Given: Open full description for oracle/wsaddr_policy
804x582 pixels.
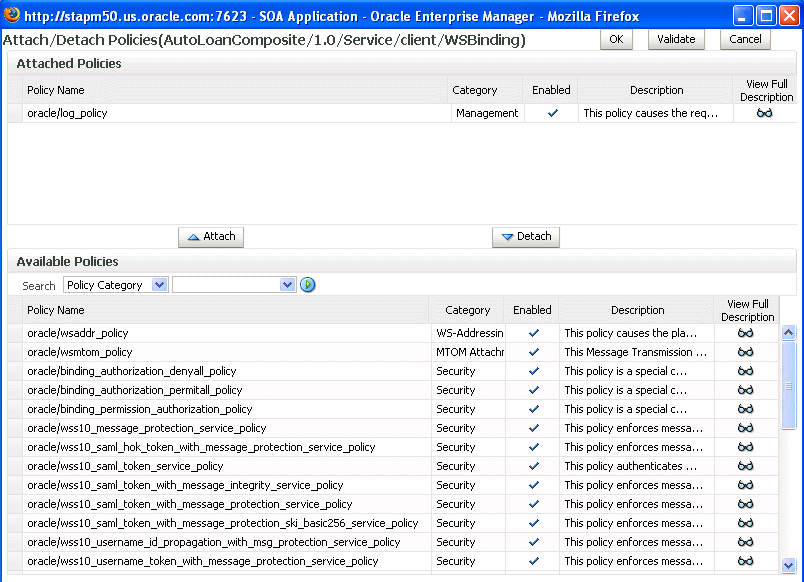Looking at the screenshot, I should pyautogui.click(x=745, y=333).
